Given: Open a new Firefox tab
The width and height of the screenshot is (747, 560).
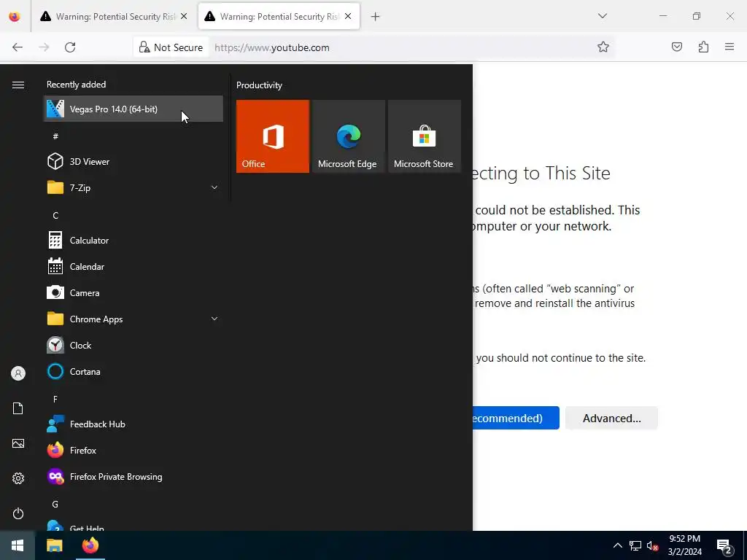Looking at the screenshot, I should point(376,17).
